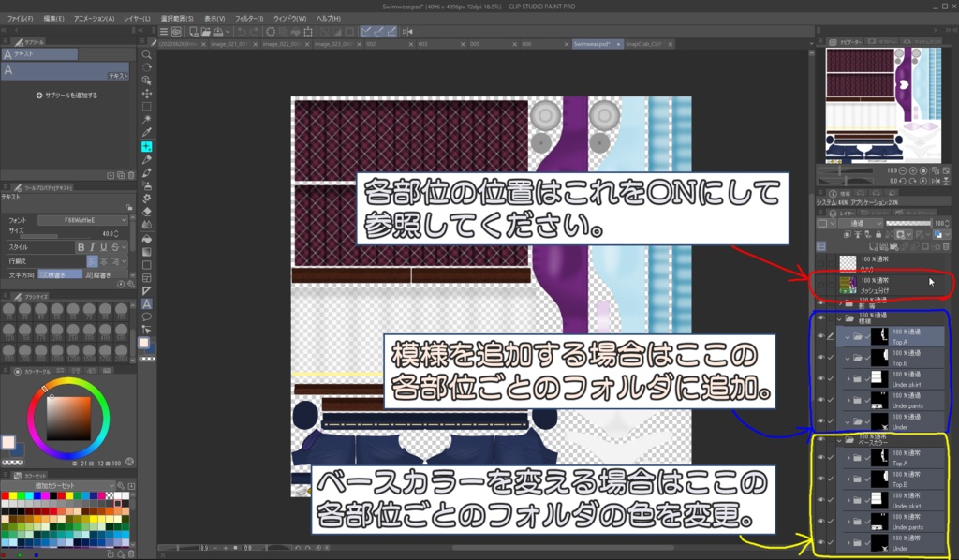
Task: Select the テキスト sub tool entry
Action: click(65, 71)
